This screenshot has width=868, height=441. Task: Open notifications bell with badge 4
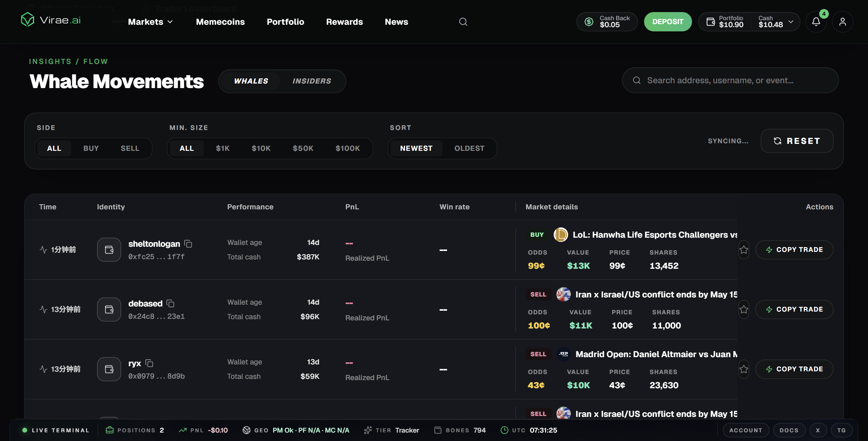pyautogui.click(x=816, y=22)
